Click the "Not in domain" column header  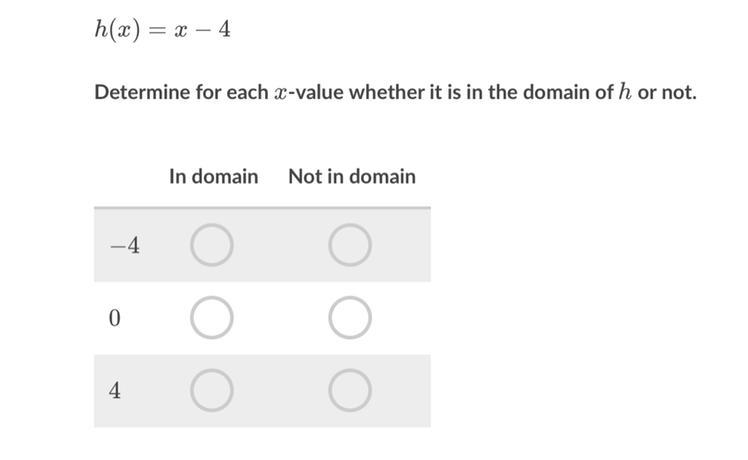(x=352, y=177)
